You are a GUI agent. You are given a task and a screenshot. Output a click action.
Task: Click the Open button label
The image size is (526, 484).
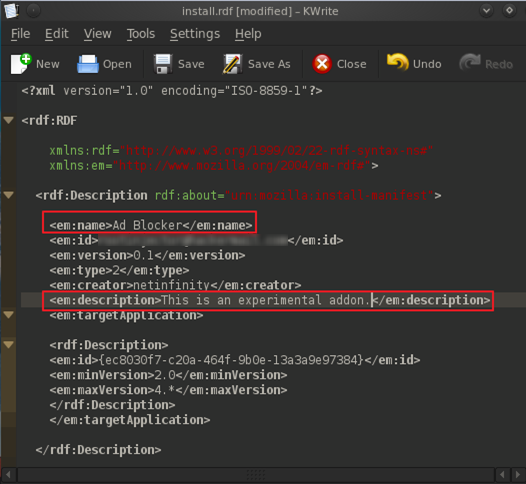(117, 64)
